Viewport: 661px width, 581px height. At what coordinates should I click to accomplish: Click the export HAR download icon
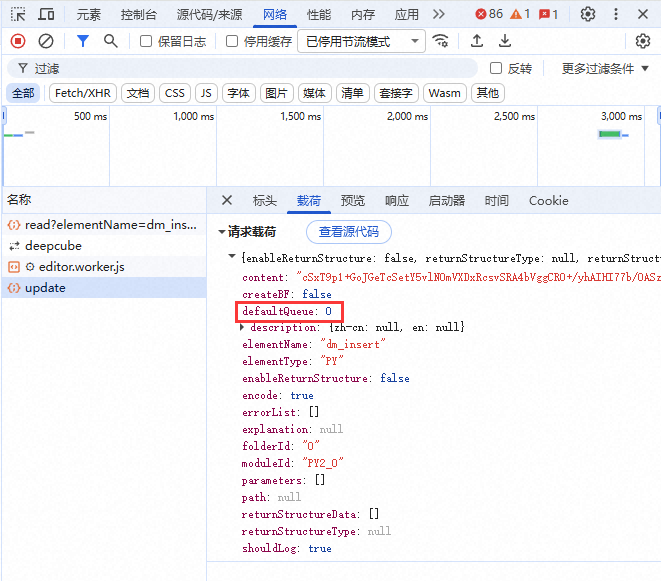(x=505, y=41)
